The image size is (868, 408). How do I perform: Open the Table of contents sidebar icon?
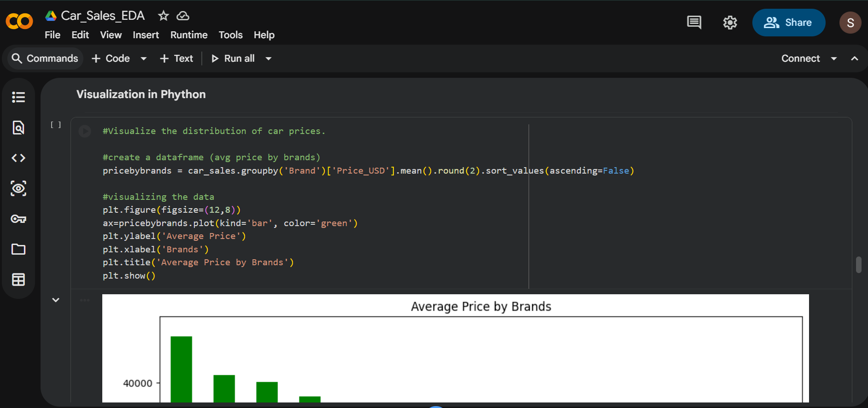coord(18,97)
